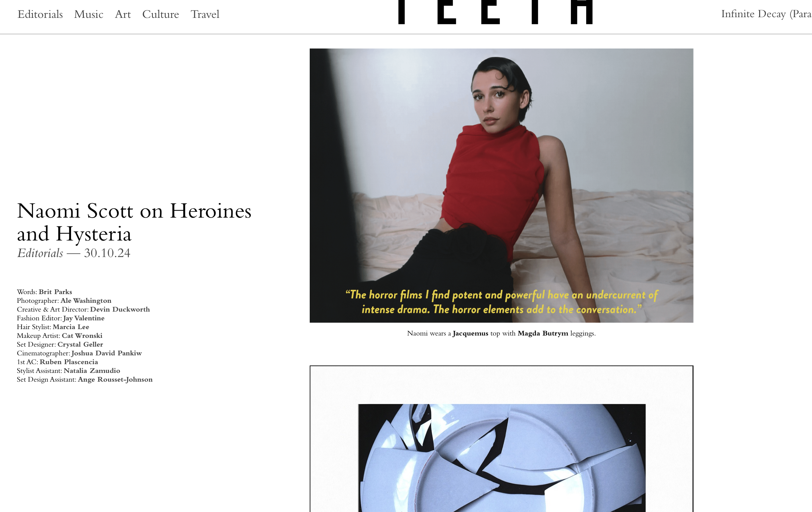Open the Editorials navigation menu item
This screenshot has height=512, width=812.
(x=40, y=14)
